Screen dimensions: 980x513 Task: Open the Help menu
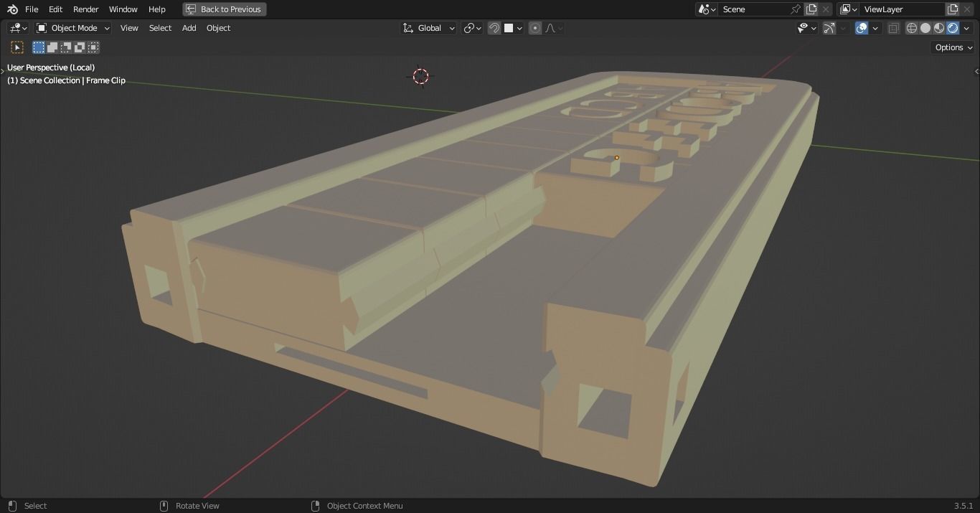156,9
